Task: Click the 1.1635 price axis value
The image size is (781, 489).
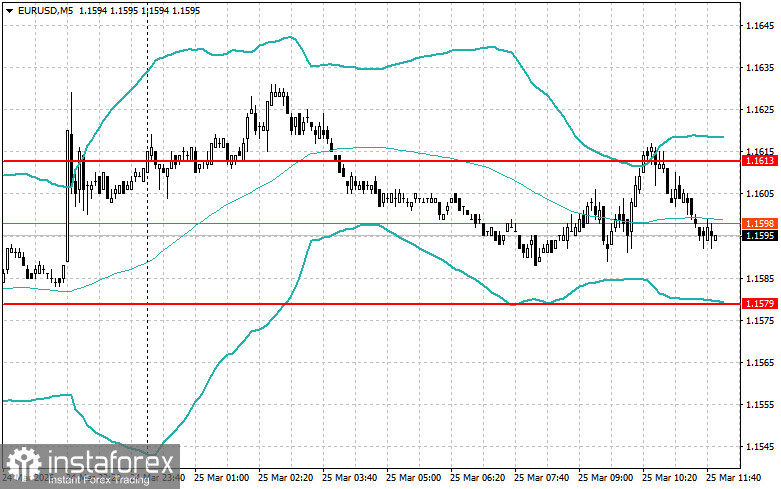Action: (760, 68)
